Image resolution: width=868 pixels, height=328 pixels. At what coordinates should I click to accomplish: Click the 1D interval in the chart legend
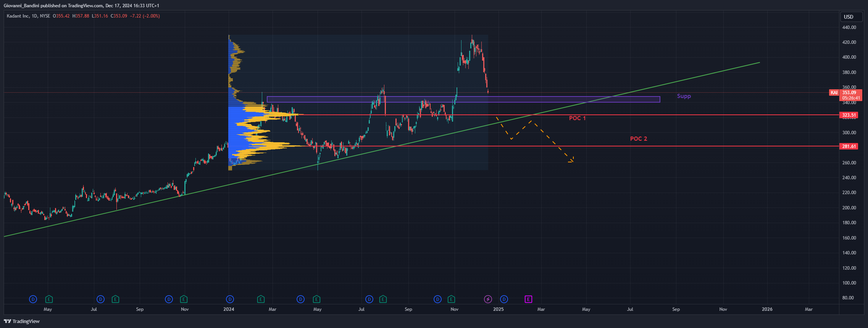click(34, 16)
